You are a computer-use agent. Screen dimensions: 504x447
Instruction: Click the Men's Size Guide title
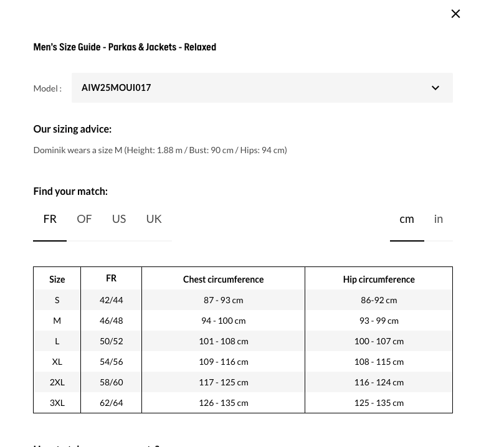[125, 47]
